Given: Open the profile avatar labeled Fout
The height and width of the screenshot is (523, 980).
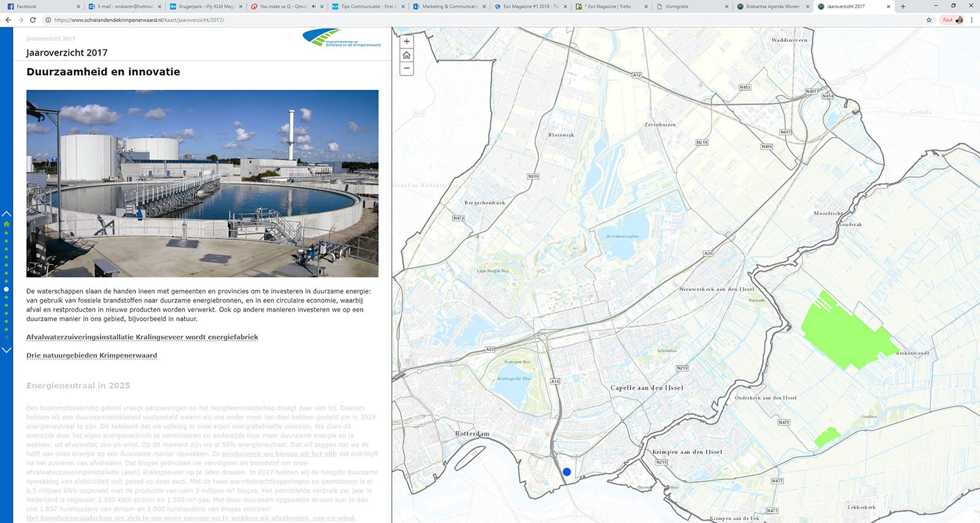Looking at the screenshot, I should pos(952,20).
